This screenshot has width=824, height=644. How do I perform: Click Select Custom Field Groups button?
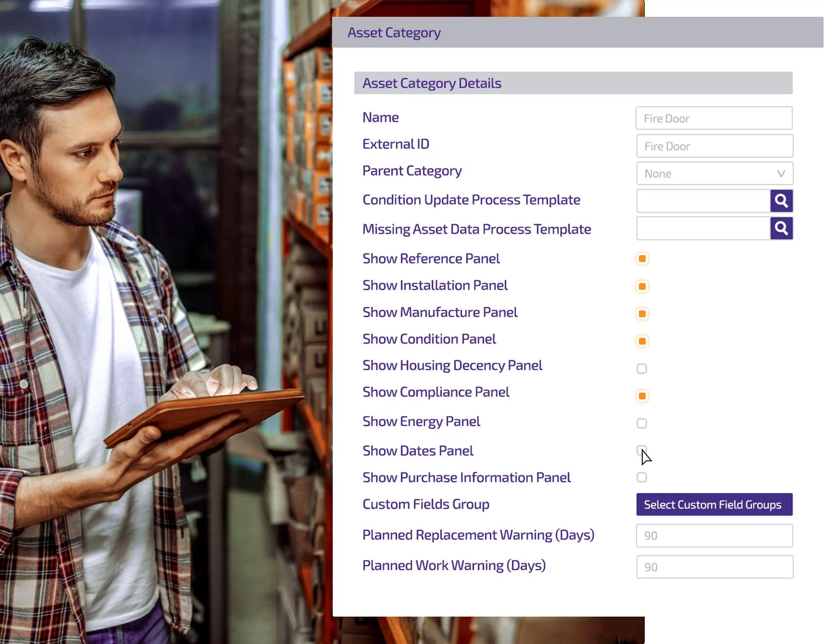coord(714,504)
